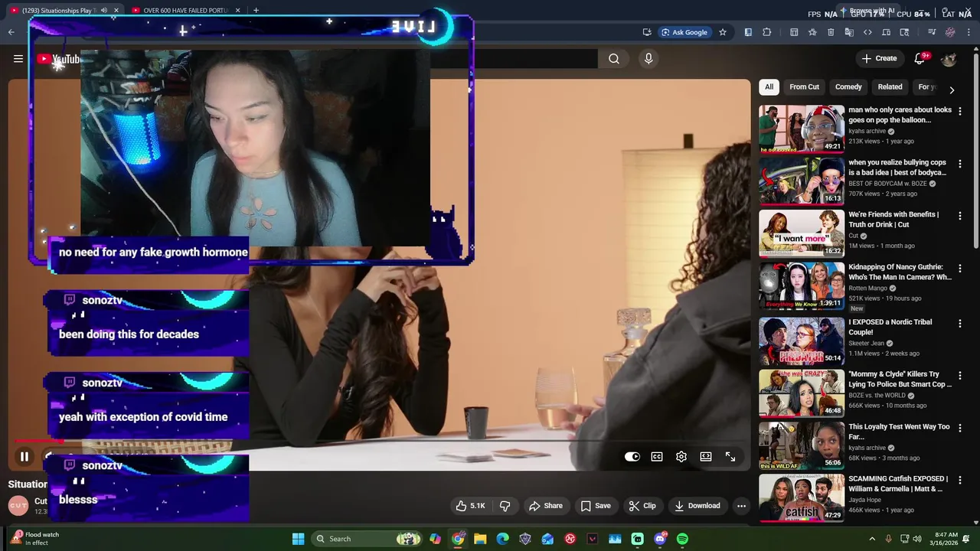
Task: Open the 'Kidnapping Of Nancy Guthrie' video title
Action: pyautogui.click(x=900, y=272)
